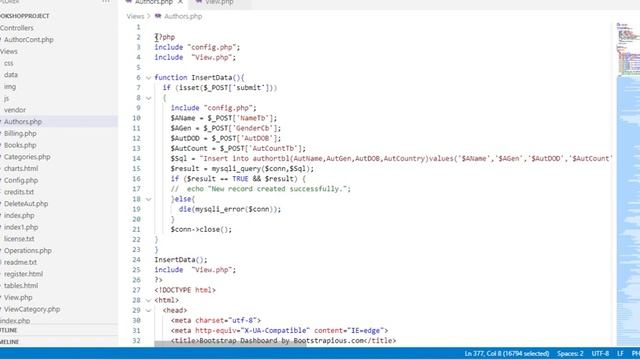Collapse the InsertData function fold arrow at line 6
This screenshot has height=360, width=640.
click(x=149, y=78)
